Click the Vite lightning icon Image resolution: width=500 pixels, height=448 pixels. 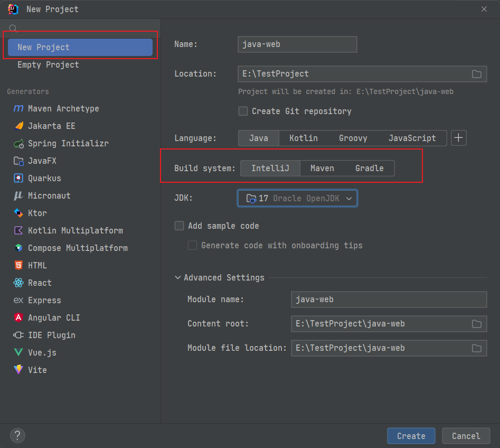pyautogui.click(x=18, y=369)
